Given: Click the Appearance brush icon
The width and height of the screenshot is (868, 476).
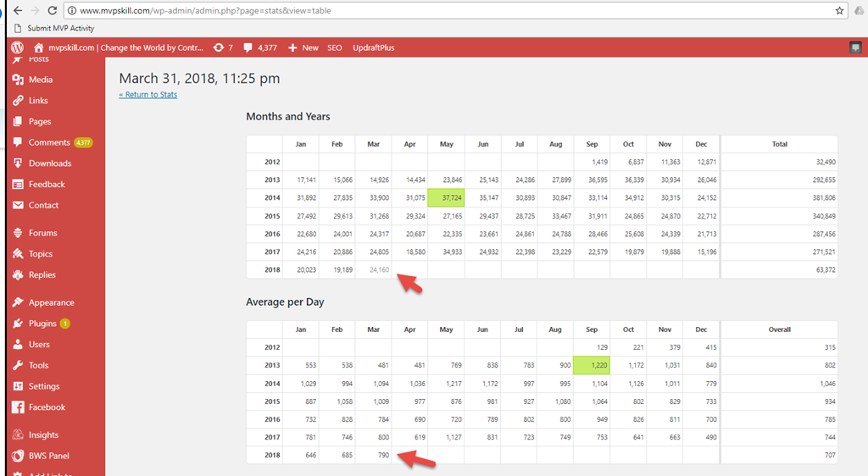Looking at the screenshot, I should tap(18, 302).
